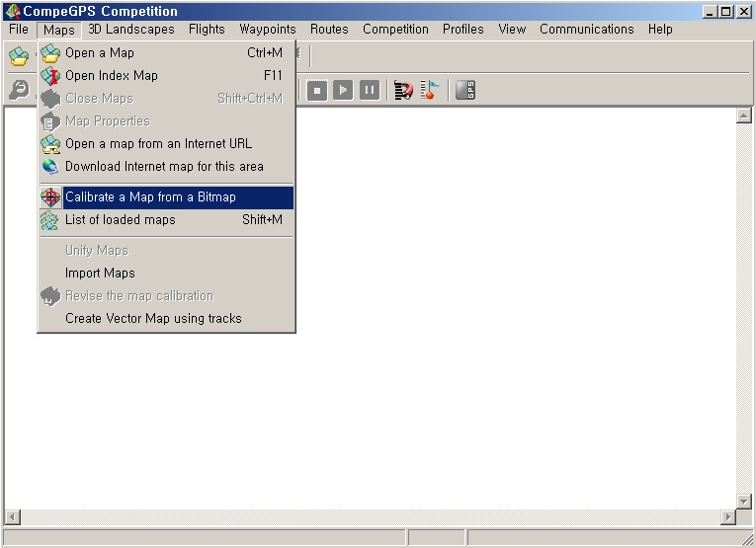756x548 pixels.
Task: Click the loaded maps list icon
Action: click(50, 220)
